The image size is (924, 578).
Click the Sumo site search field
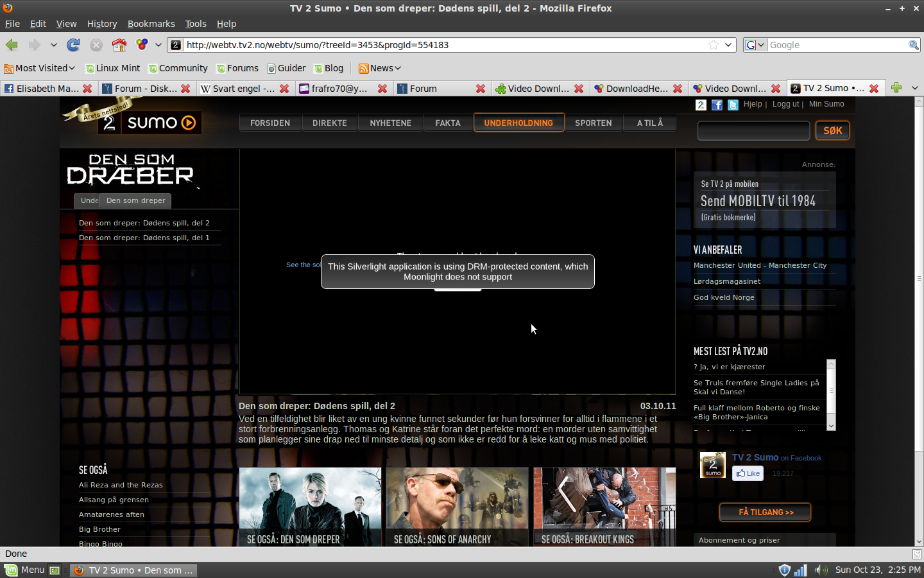(753, 131)
